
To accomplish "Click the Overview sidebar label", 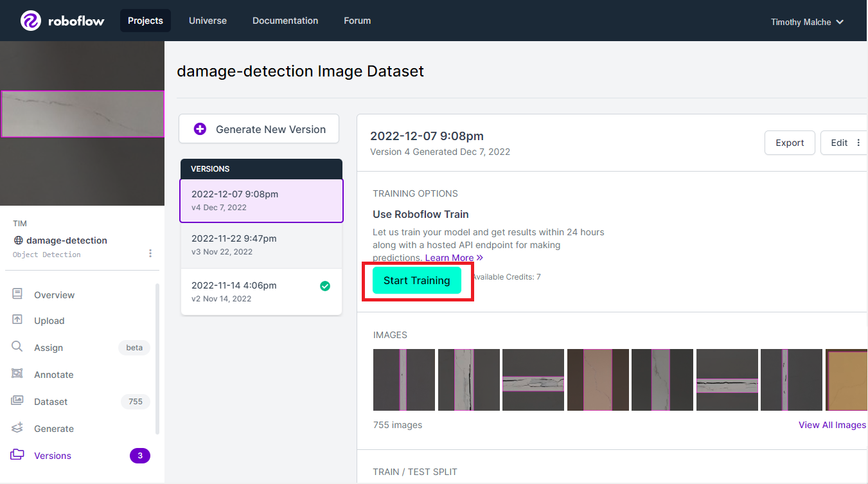I will pos(55,295).
